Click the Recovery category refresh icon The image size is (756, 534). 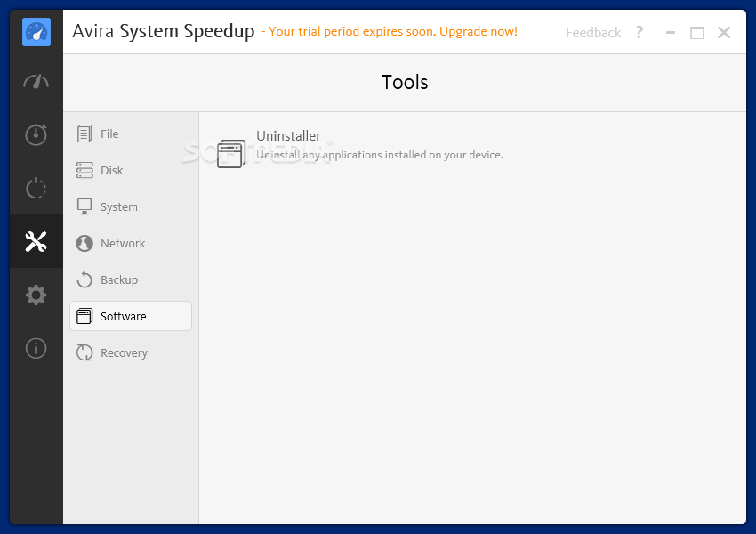[84, 352]
